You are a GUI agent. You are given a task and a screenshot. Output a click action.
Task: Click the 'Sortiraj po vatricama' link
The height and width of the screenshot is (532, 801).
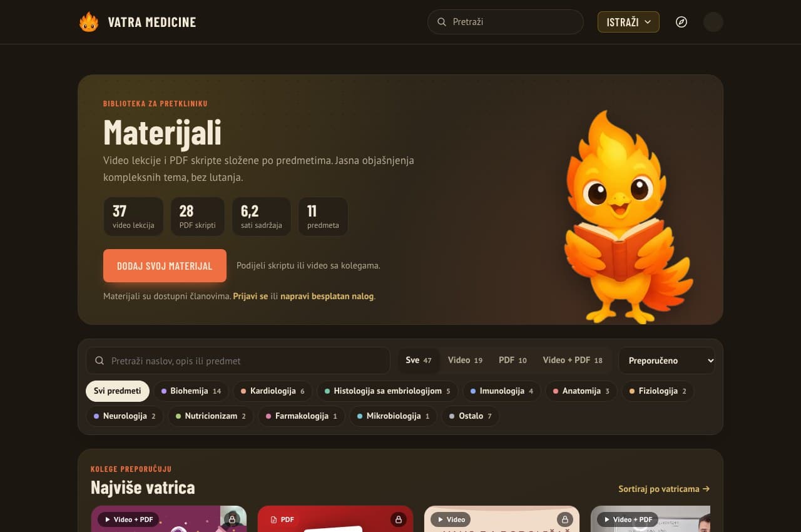click(664, 489)
